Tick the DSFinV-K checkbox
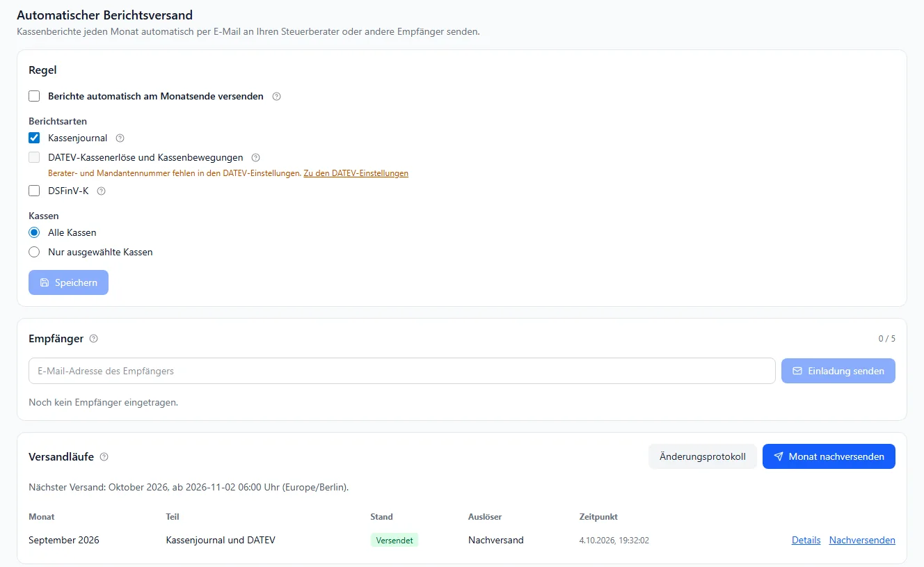The width and height of the screenshot is (924, 567). tap(34, 191)
